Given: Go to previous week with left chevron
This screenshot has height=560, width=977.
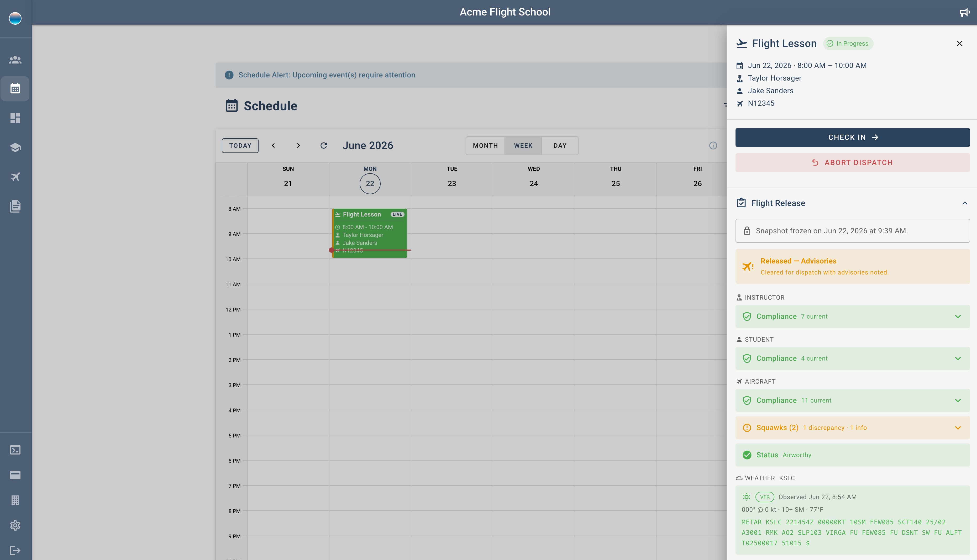Looking at the screenshot, I should [273, 145].
